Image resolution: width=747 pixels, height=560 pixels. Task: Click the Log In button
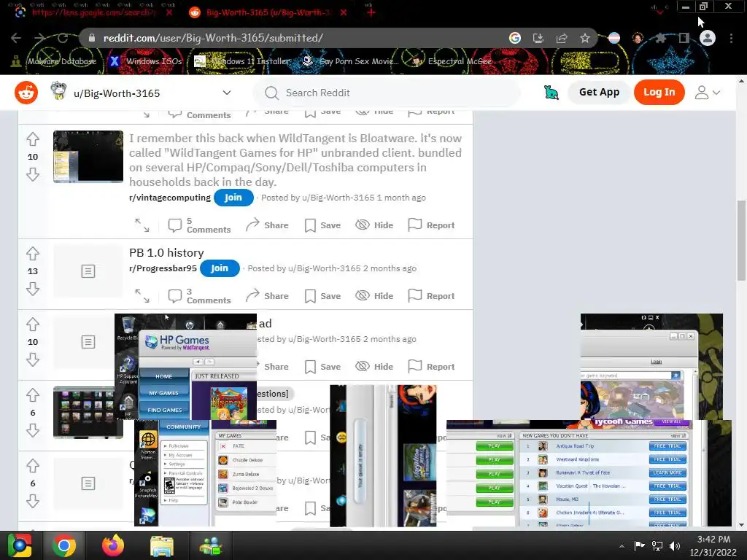click(659, 93)
